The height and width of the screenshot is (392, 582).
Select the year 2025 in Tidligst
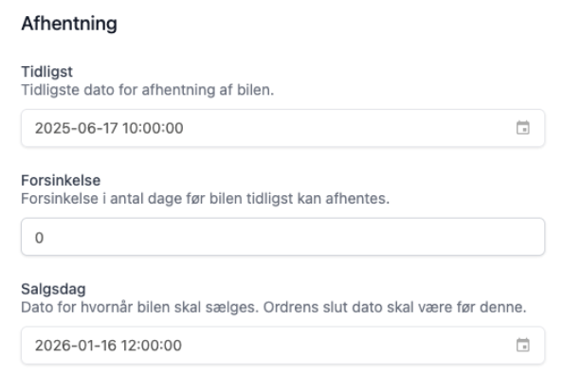(x=50, y=129)
